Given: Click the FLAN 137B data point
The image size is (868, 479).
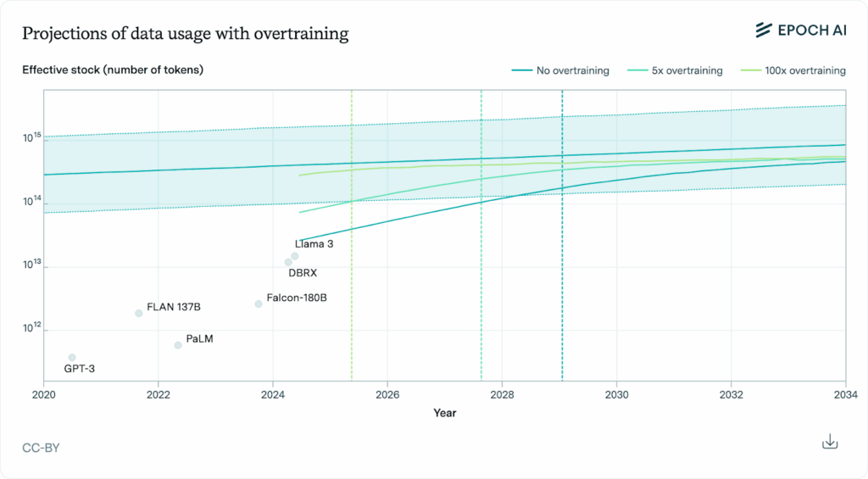Looking at the screenshot, I should tap(139, 313).
